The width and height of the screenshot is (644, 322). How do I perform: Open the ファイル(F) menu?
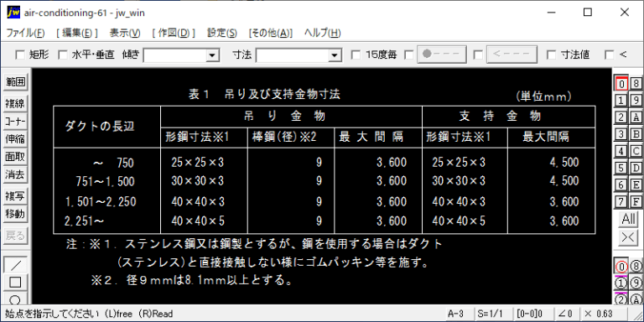[x=25, y=34]
